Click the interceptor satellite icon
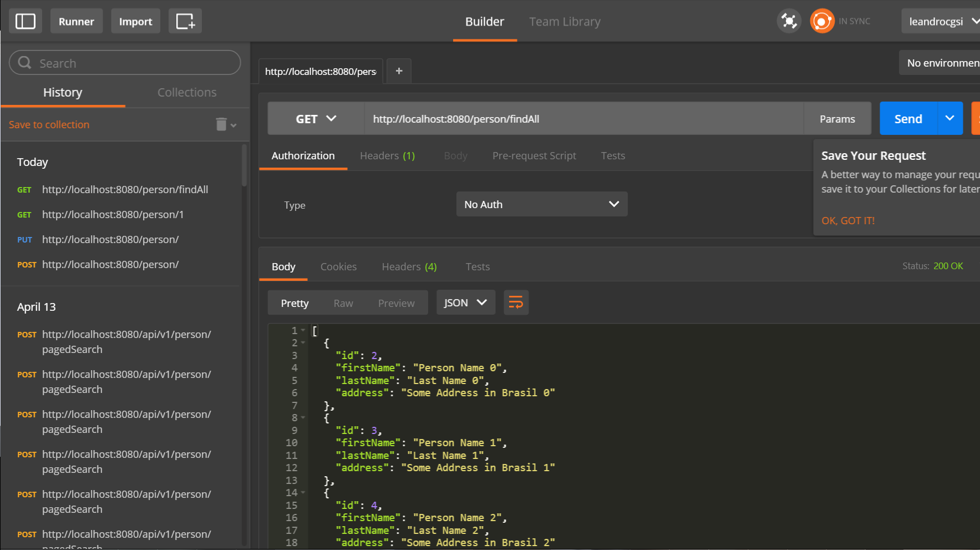The height and width of the screenshot is (550, 980). click(789, 21)
